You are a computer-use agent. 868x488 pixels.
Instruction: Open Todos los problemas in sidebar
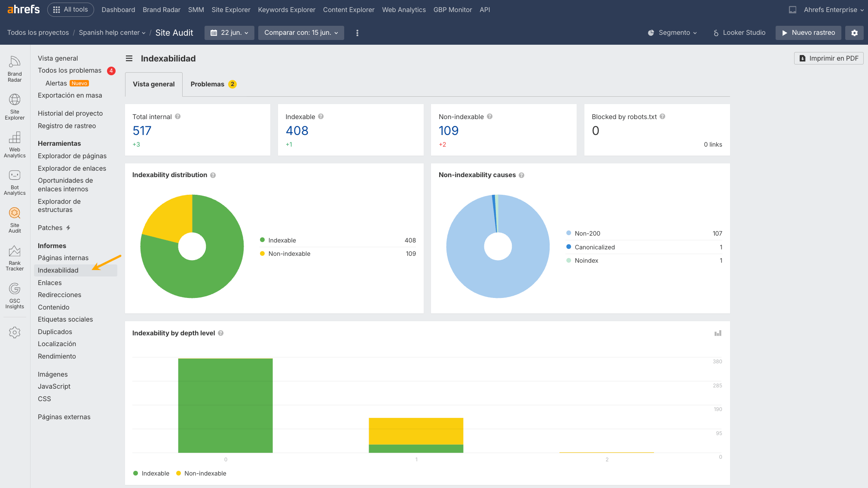click(x=70, y=71)
